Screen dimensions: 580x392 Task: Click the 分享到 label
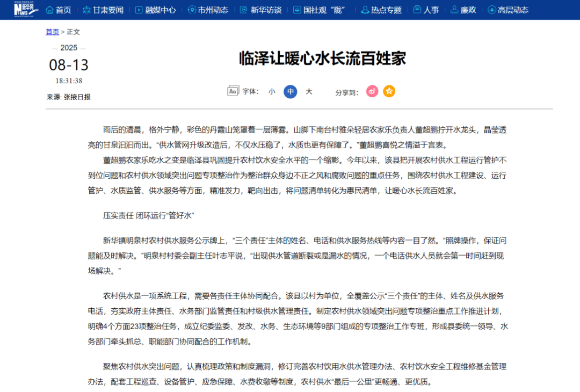click(x=346, y=92)
